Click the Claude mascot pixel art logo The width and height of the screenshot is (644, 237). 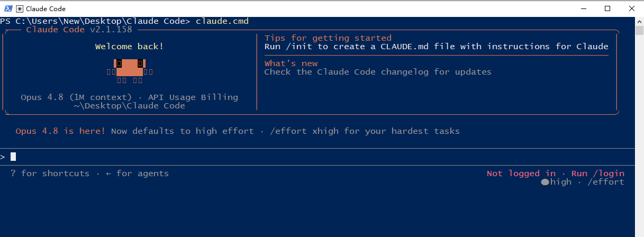click(x=129, y=71)
